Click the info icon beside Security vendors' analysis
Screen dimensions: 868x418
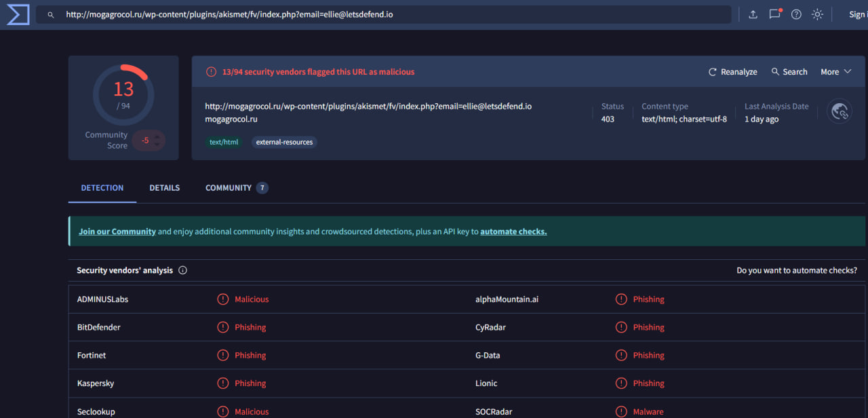pos(182,270)
